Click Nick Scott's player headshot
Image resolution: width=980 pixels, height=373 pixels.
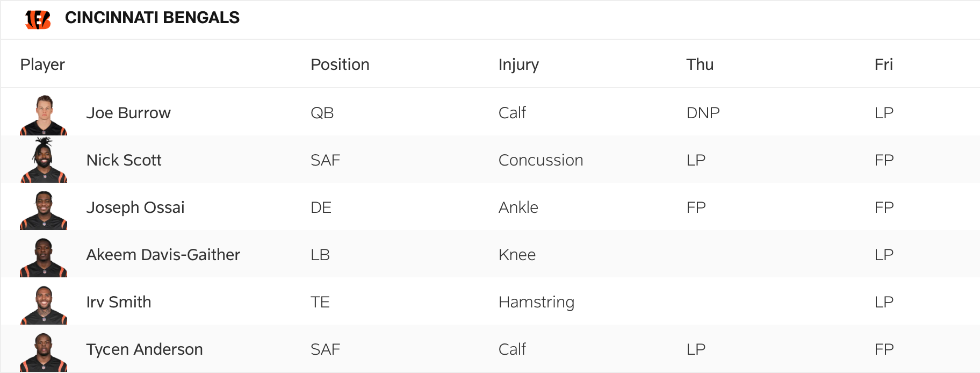(44, 161)
